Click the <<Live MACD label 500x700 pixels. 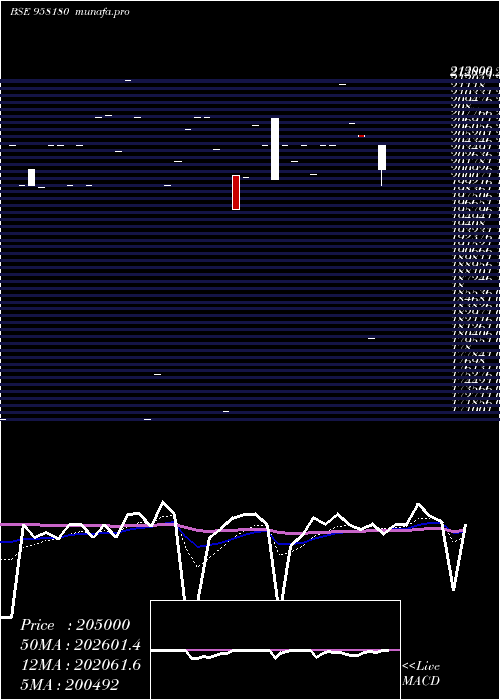point(421,673)
